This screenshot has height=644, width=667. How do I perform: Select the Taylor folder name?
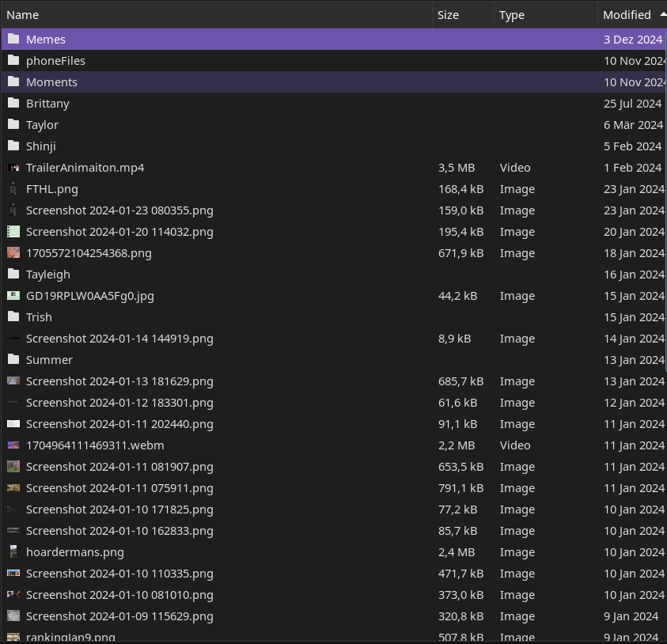point(42,125)
